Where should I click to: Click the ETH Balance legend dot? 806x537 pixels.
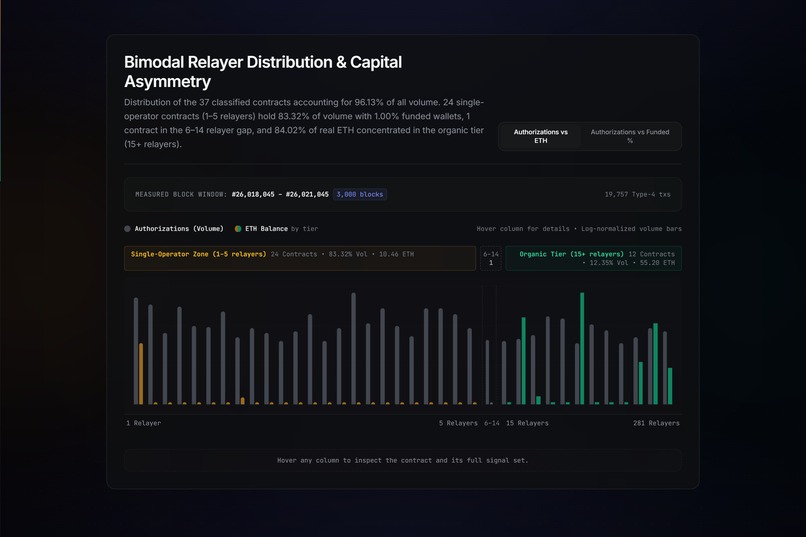tap(238, 229)
